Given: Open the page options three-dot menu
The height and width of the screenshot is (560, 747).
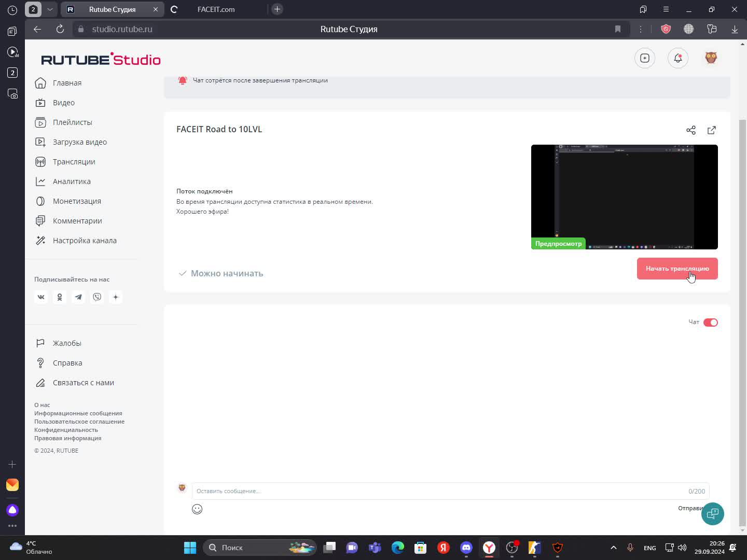Looking at the screenshot, I should (x=641, y=29).
